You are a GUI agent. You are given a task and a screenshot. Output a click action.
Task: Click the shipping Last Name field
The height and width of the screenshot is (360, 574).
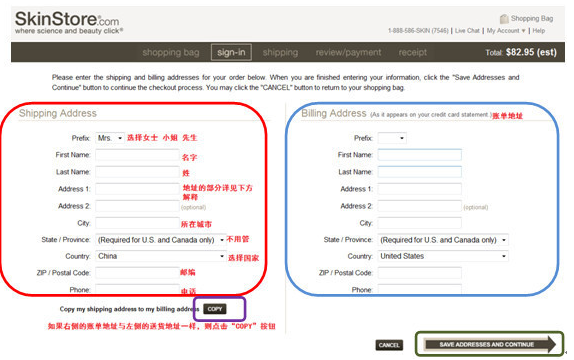tap(137, 172)
